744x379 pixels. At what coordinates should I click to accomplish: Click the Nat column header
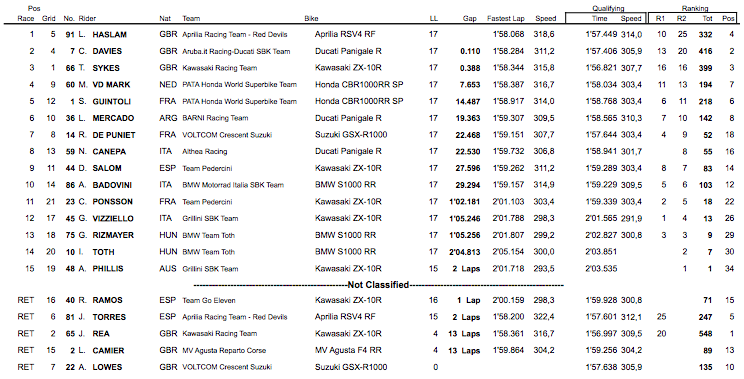click(x=165, y=18)
